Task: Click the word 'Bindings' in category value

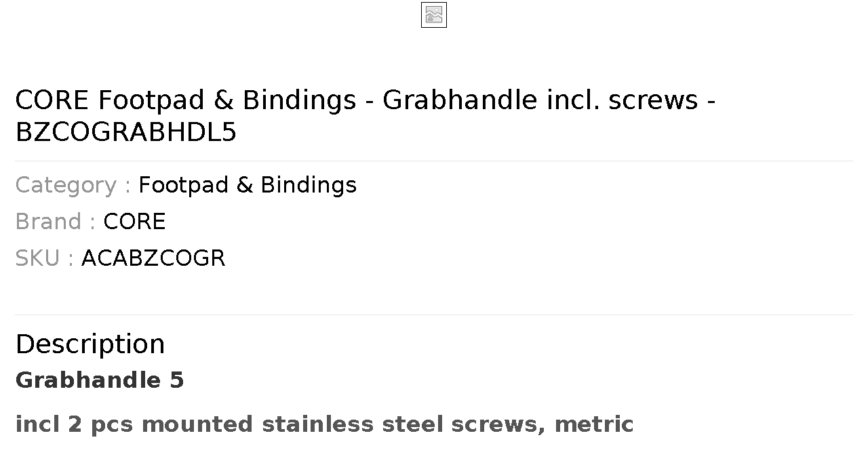Action: tap(309, 185)
